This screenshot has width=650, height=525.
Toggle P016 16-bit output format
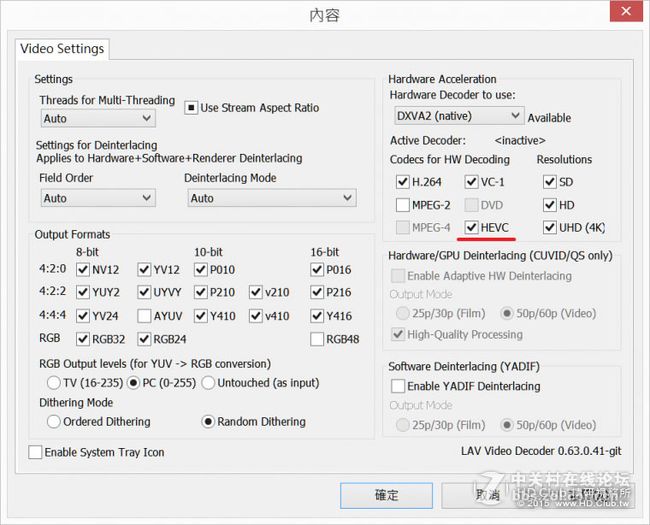[317, 270]
